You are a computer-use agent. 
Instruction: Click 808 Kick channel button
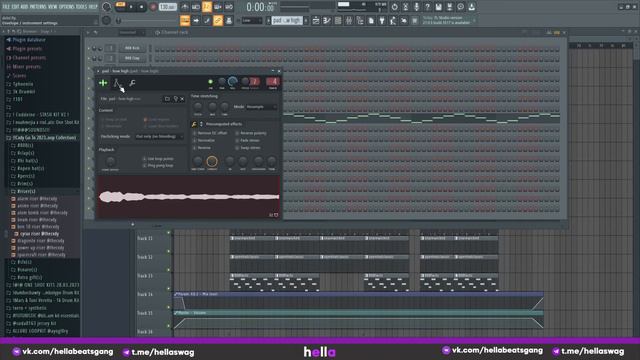point(132,48)
